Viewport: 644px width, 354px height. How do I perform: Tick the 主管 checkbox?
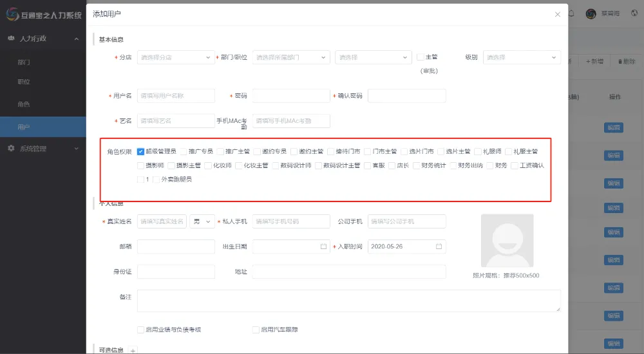[420, 57]
